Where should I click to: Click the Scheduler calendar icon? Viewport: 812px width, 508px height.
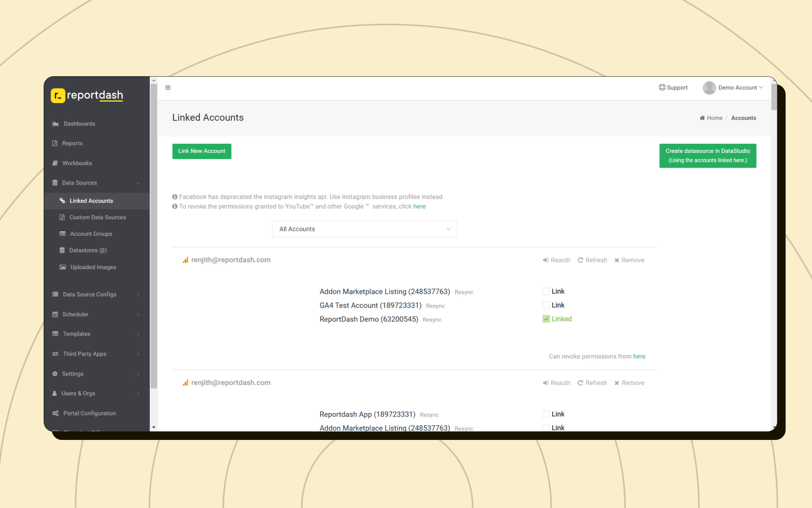tap(55, 314)
